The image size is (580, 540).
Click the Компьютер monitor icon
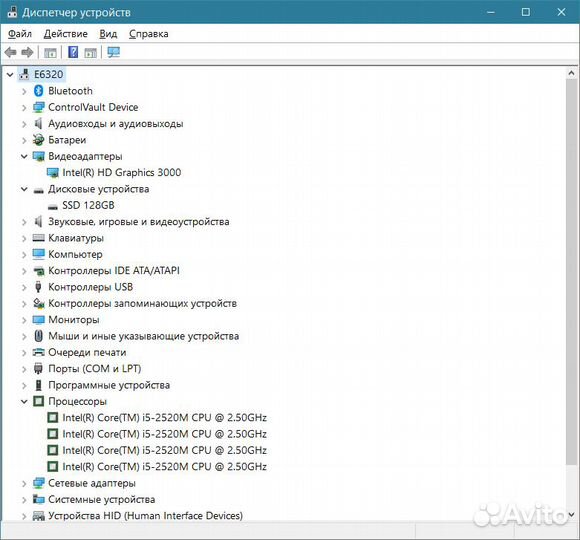tap(38, 254)
